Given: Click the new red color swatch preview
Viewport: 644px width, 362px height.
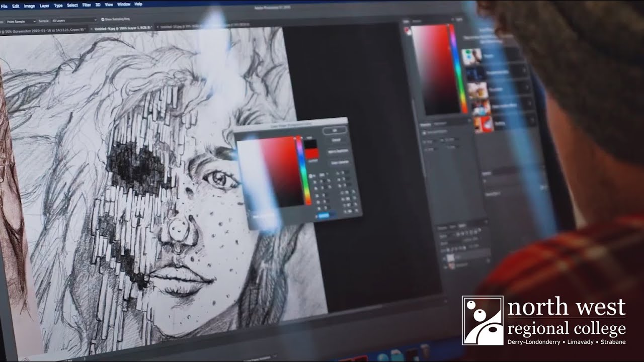Looking at the screenshot, I should [312, 153].
